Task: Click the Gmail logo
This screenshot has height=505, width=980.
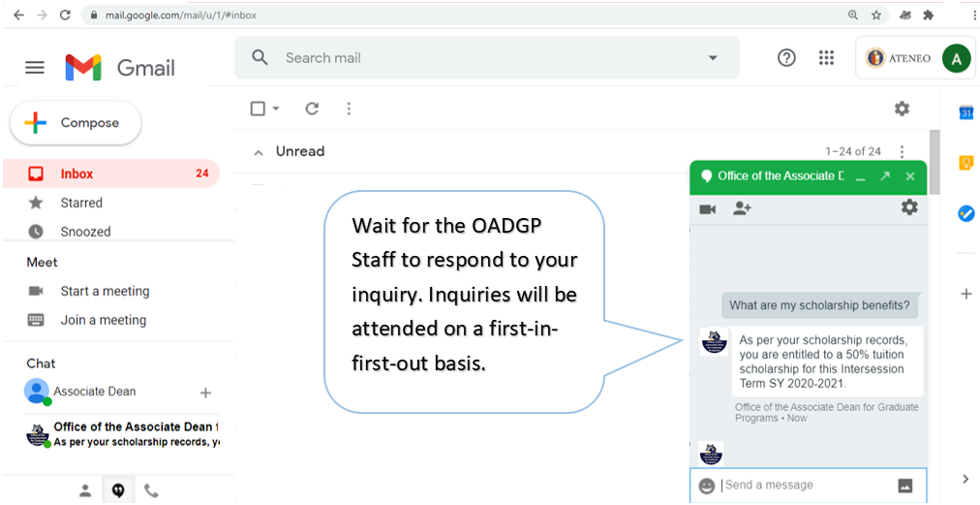Action: pos(120,68)
